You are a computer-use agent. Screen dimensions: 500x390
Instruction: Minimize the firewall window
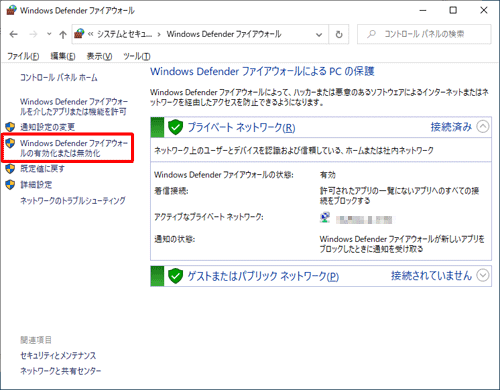[423, 10]
